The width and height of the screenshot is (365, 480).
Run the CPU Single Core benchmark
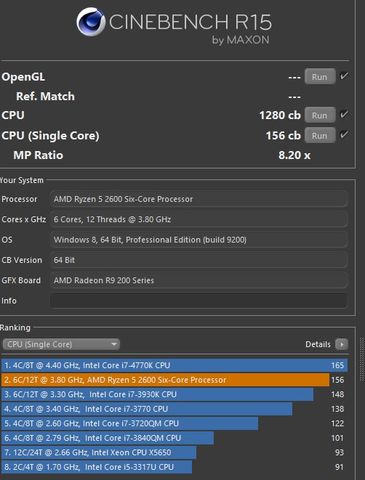tap(320, 136)
